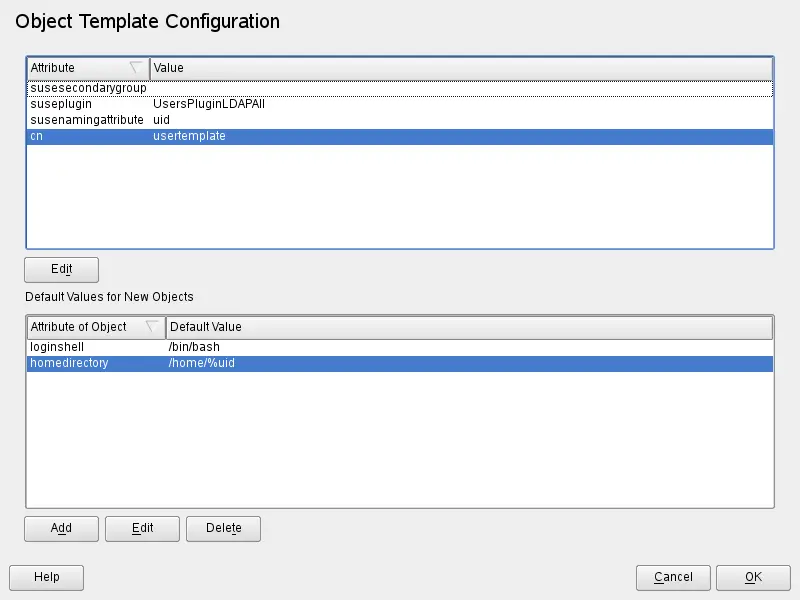
Task: Click the UsersPluginLDAPAll value cell
Action: coord(208,104)
